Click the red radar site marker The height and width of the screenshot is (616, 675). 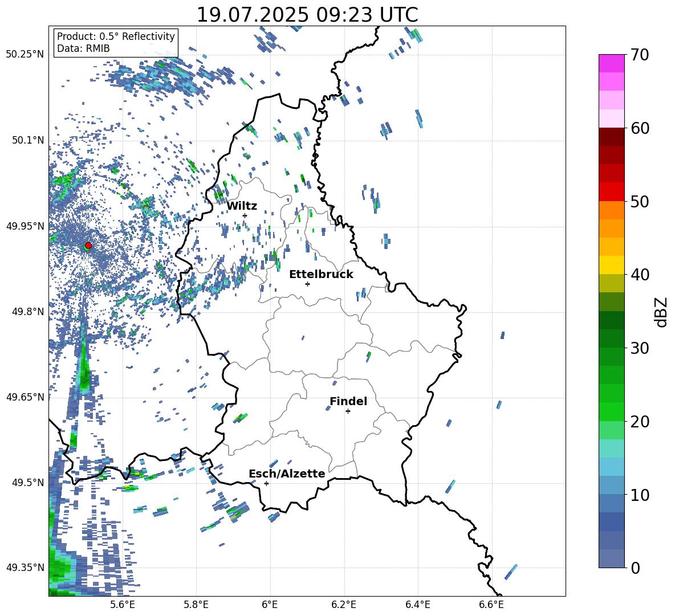point(88,246)
